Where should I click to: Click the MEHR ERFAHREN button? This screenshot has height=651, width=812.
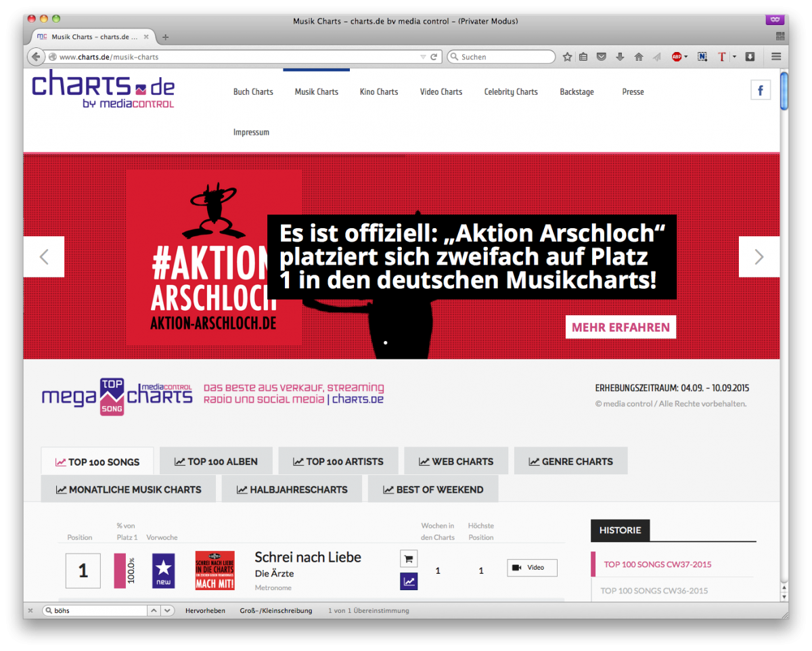[621, 328]
